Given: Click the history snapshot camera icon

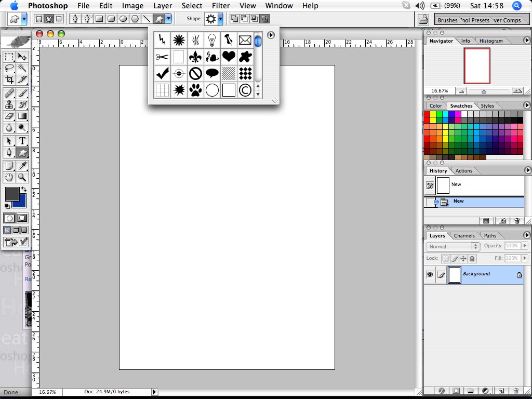Looking at the screenshot, I should coord(502,221).
